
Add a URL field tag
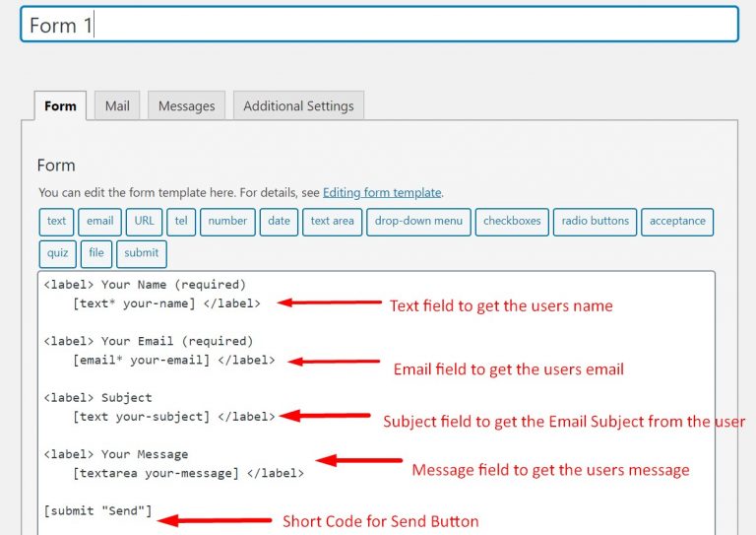[x=144, y=222]
